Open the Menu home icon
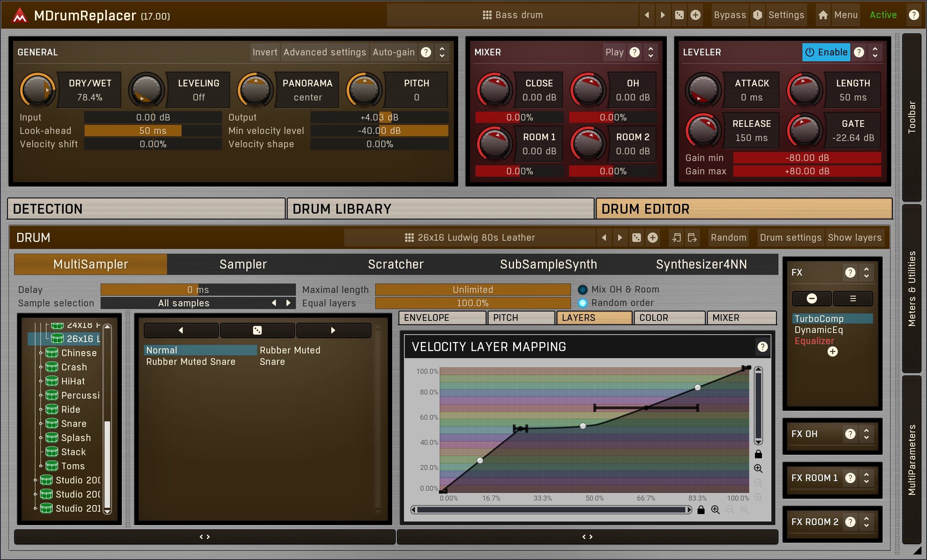This screenshot has height=560, width=927. 823,15
